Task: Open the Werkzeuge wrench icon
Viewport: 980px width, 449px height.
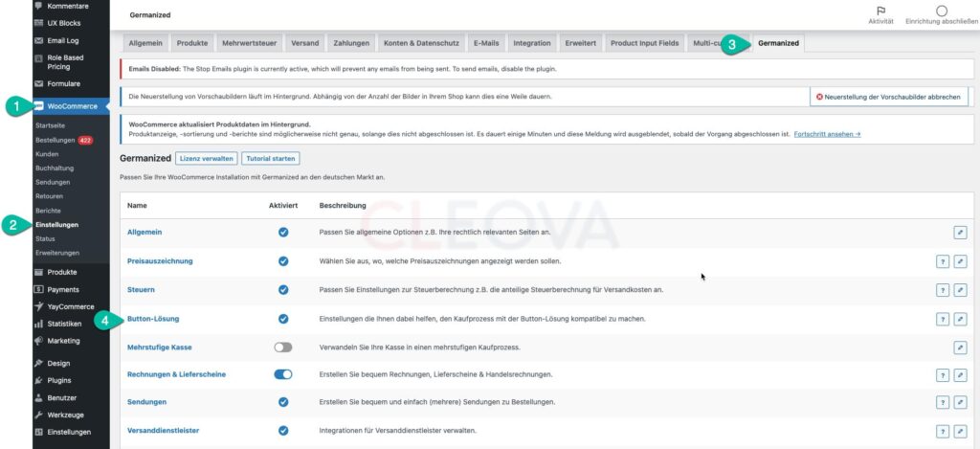Action: pyautogui.click(x=38, y=415)
